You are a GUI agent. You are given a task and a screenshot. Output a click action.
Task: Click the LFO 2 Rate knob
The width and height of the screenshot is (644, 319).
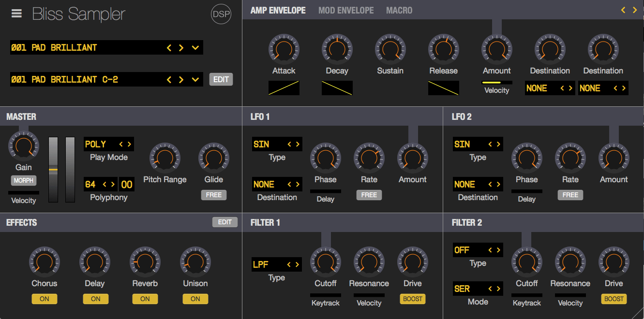[x=570, y=158]
